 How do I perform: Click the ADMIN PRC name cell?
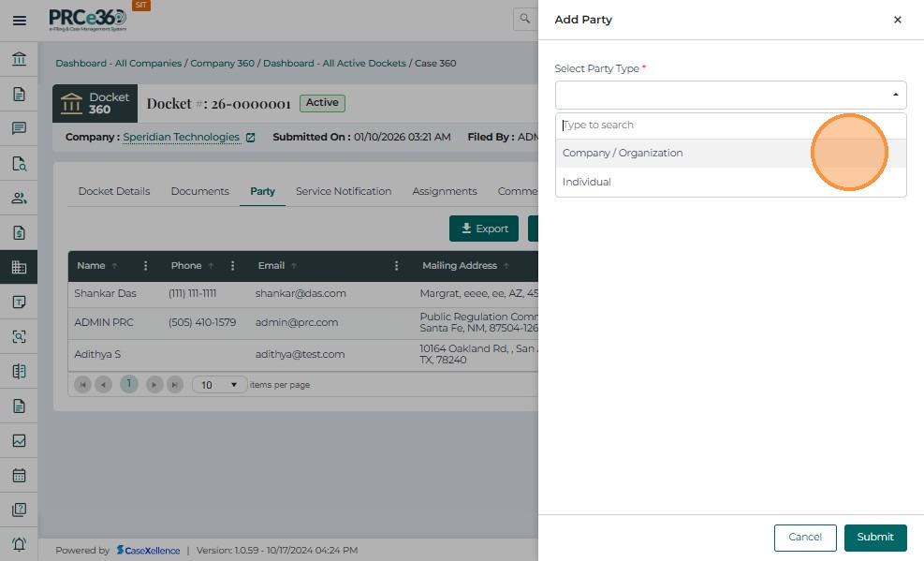[104, 323]
